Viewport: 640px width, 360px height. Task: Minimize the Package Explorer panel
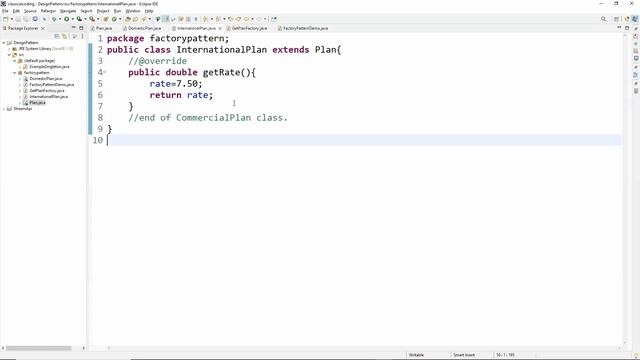coord(74,28)
